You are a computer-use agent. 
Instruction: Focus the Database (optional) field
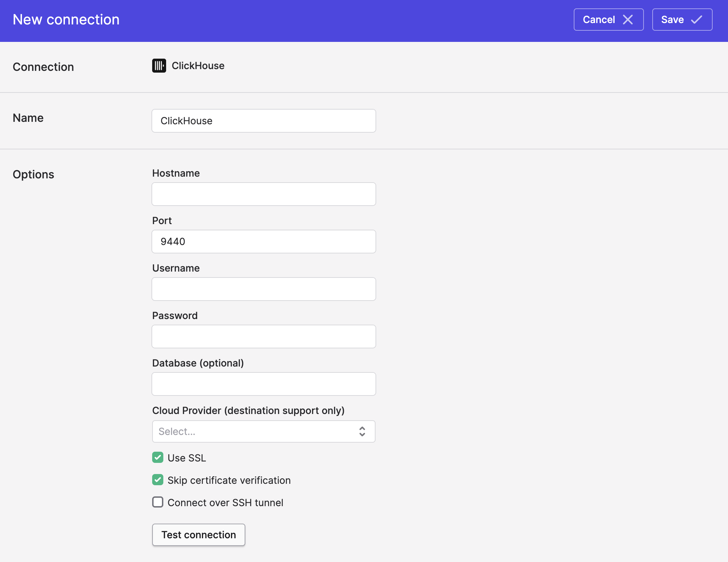[x=264, y=384]
